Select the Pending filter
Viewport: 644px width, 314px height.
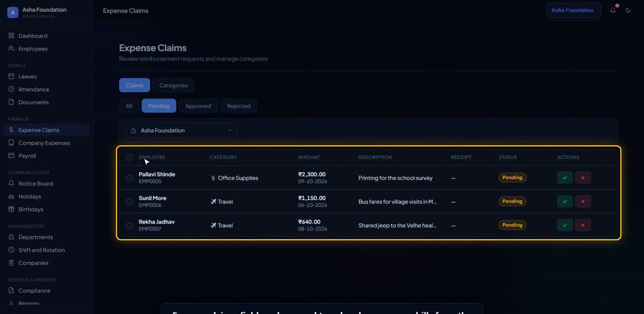point(159,106)
